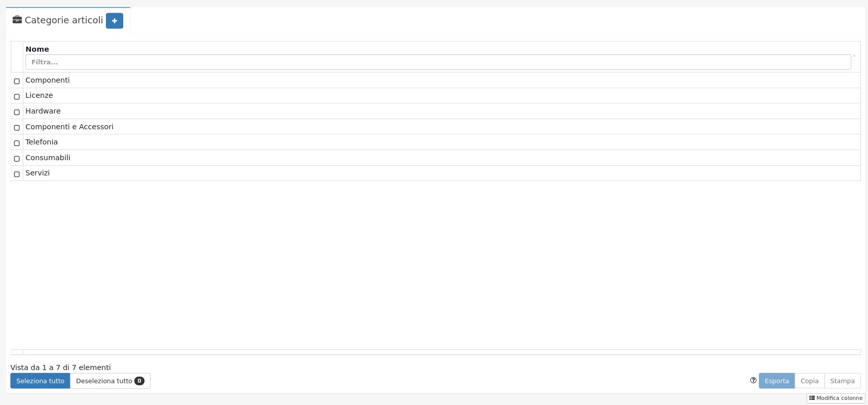Tick the Servizi checkbox

tap(17, 174)
